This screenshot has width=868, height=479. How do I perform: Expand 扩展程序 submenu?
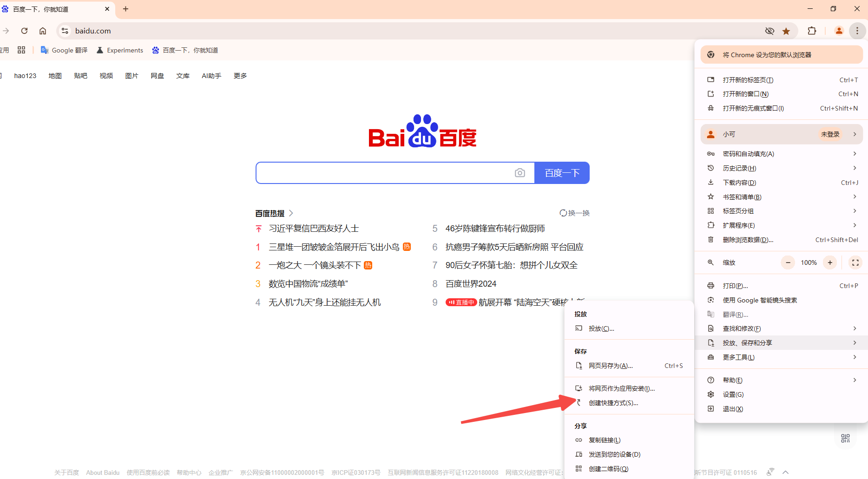[x=782, y=225]
